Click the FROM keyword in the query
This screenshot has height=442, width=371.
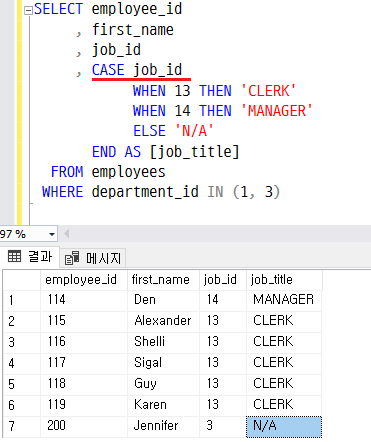point(67,172)
